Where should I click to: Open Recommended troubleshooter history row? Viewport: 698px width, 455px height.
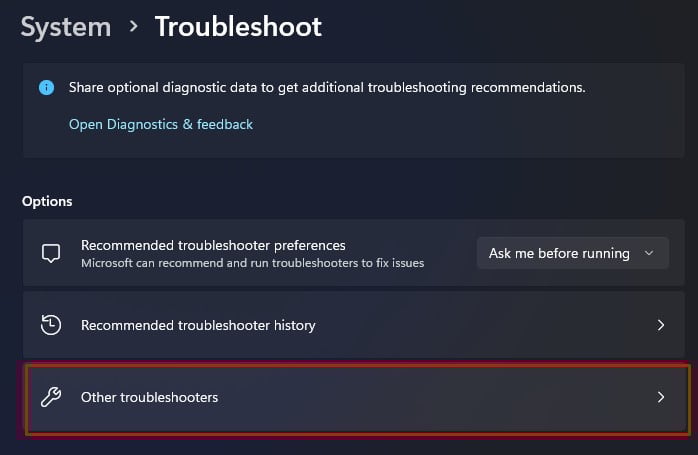pos(353,325)
